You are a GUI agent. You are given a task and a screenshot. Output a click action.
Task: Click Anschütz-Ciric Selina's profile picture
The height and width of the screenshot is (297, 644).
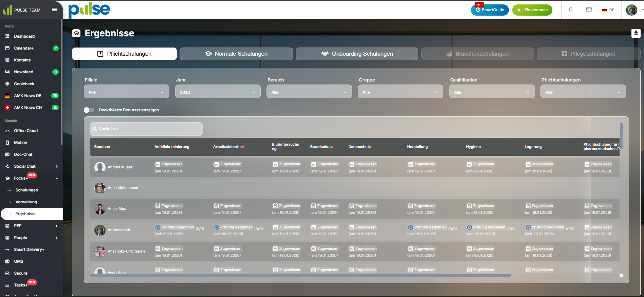(100, 251)
